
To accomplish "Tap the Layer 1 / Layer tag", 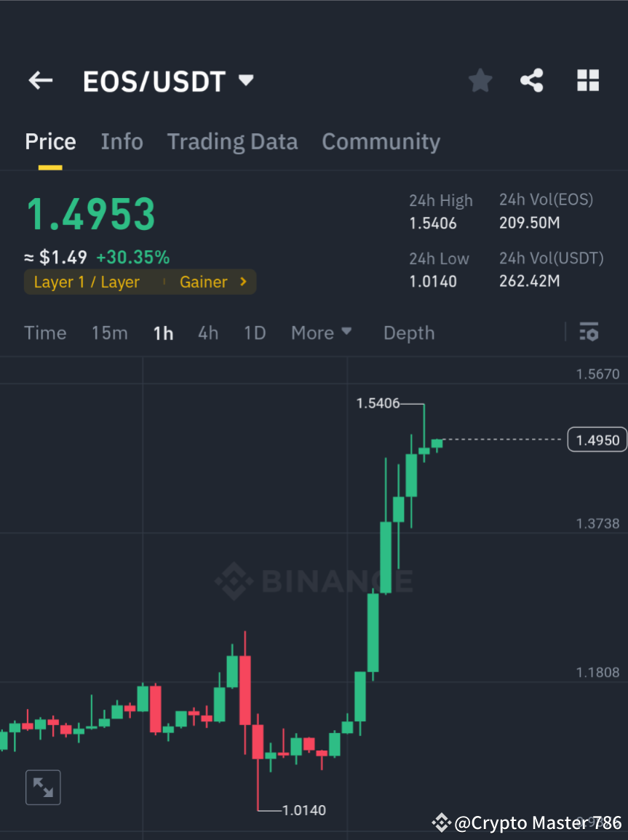I will 87,282.
